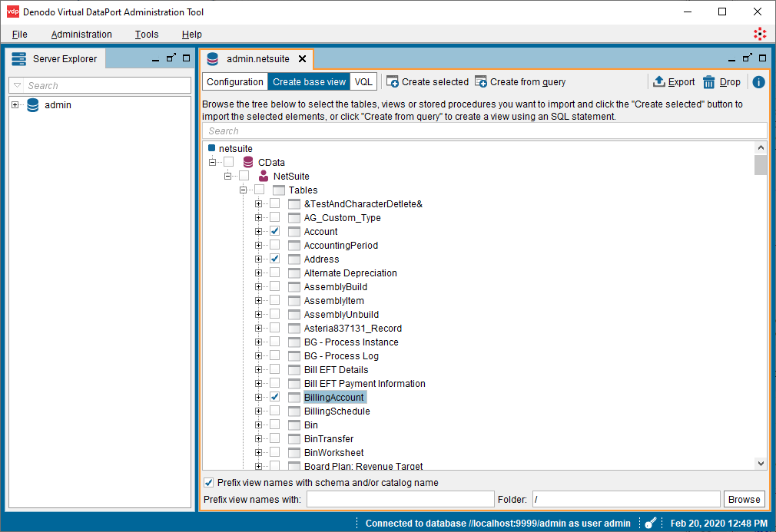776x532 pixels.
Task: Check the AccountingPeriod table checkbox
Action: point(274,245)
